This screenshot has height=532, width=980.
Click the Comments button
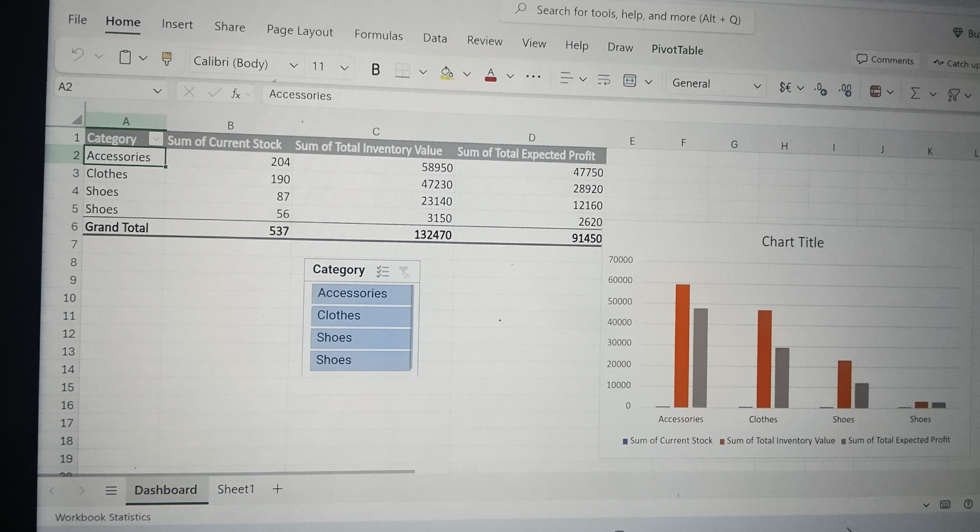[885, 60]
